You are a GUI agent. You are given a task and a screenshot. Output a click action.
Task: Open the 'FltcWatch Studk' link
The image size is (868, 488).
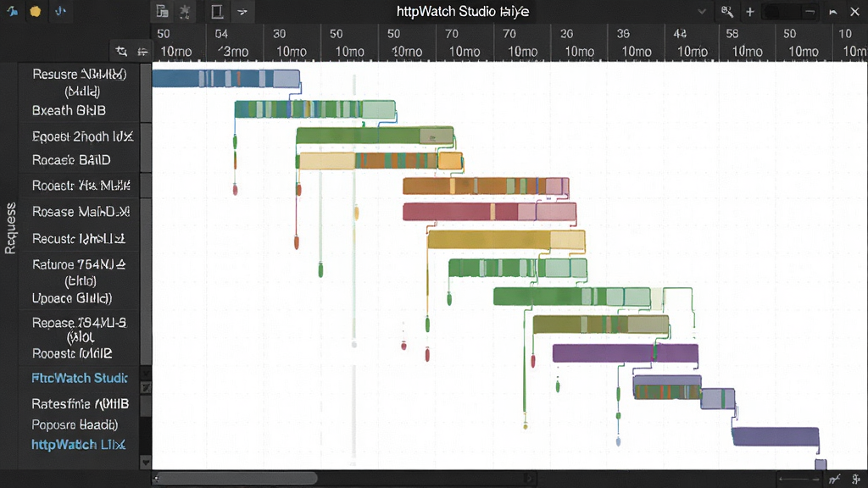[x=80, y=379]
